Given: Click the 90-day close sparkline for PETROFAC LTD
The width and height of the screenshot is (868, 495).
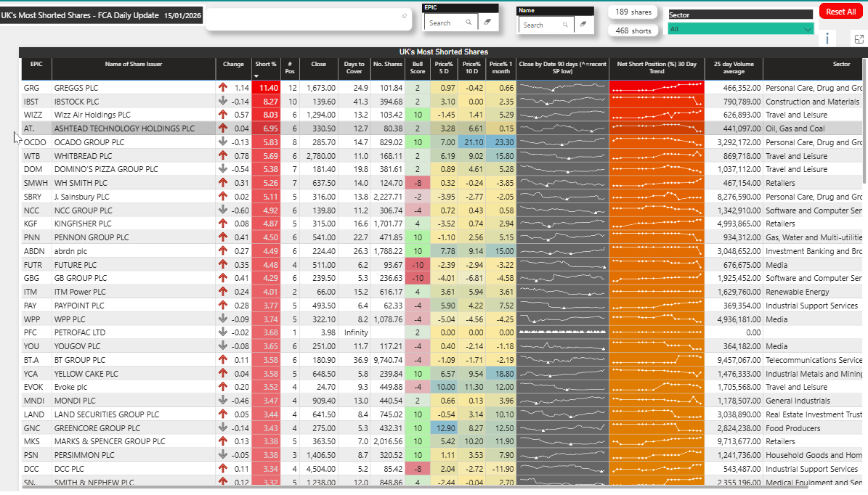Looking at the screenshot, I should 562,332.
